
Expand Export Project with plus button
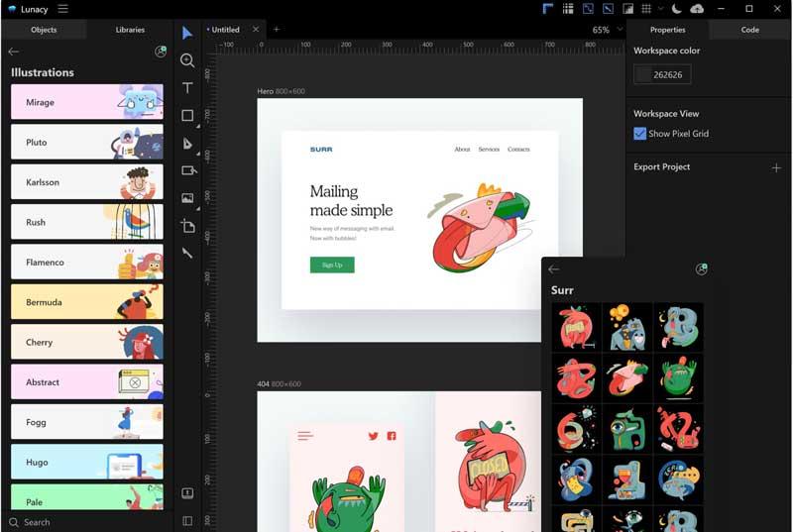coord(776,167)
